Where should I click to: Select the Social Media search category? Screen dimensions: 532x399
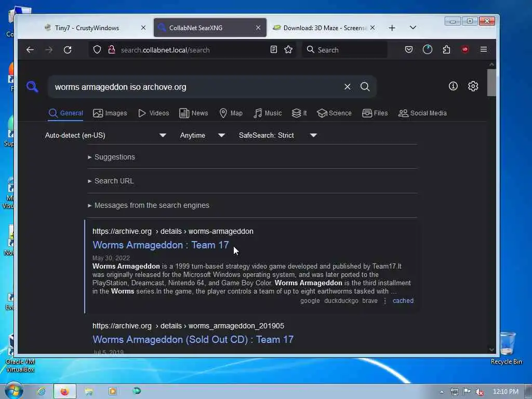click(422, 113)
